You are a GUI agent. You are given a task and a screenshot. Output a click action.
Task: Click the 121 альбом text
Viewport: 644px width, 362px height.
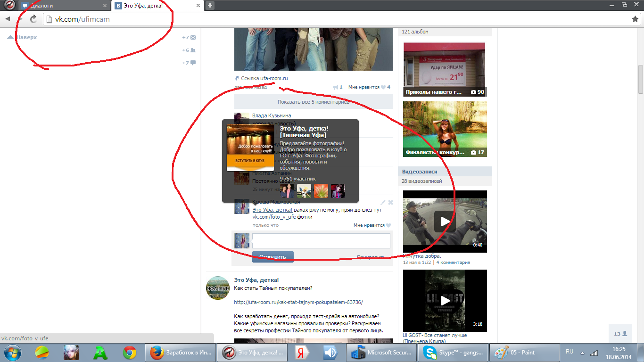click(x=415, y=32)
